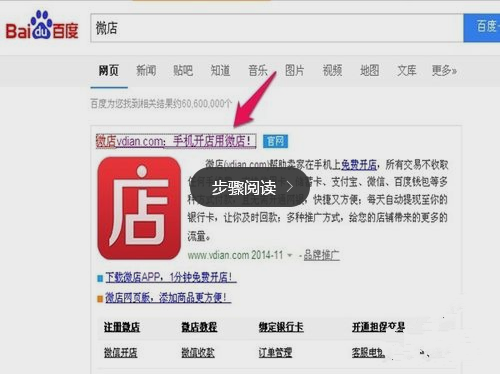Switch to the 视频 tab

tap(332, 71)
